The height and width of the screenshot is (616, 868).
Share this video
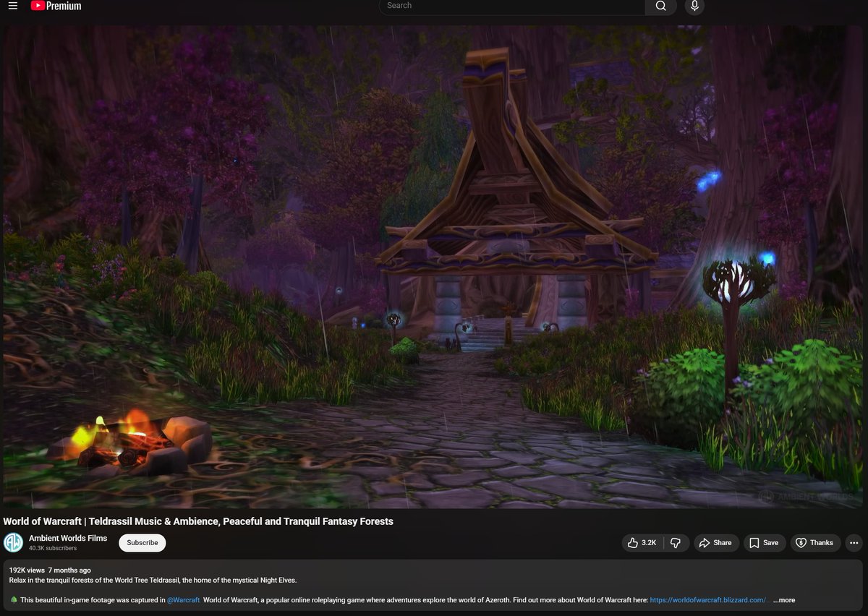[x=716, y=543]
